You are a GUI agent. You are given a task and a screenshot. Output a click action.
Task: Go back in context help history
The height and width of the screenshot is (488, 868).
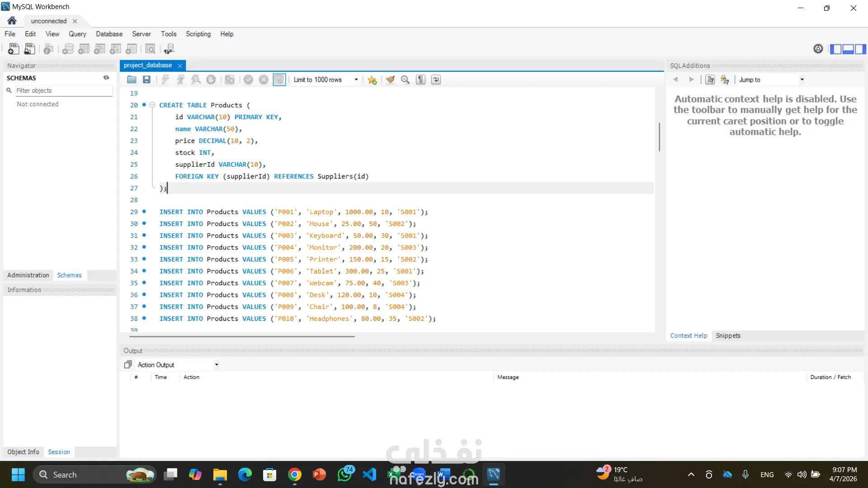[675, 80]
